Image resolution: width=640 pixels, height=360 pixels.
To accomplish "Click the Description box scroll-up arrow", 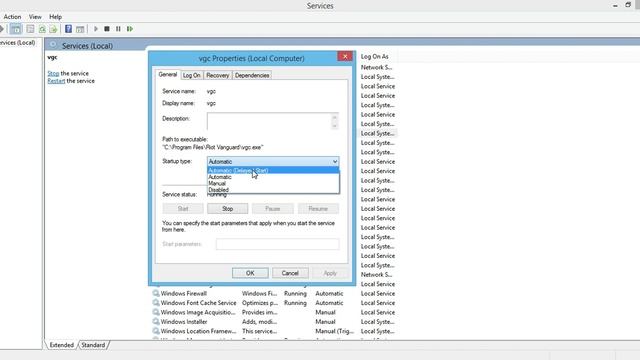I will click(x=335, y=117).
